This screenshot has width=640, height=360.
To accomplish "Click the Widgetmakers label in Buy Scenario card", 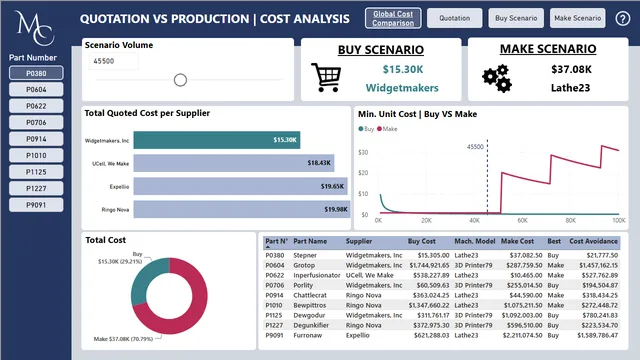I will coord(402,88).
